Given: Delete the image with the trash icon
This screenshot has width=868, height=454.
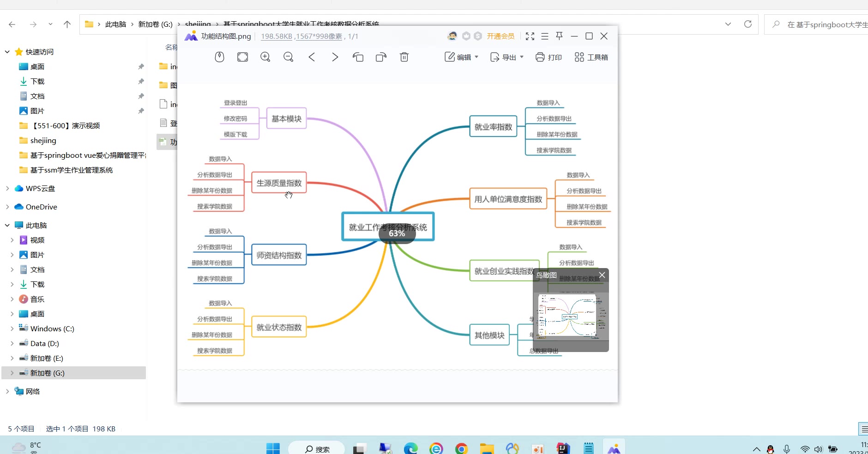Looking at the screenshot, I should point(404,57).
